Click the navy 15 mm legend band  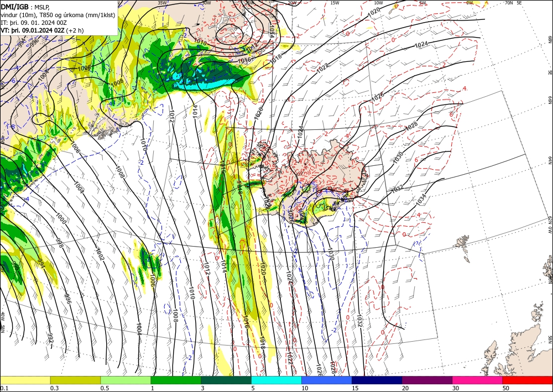point(377,380)
